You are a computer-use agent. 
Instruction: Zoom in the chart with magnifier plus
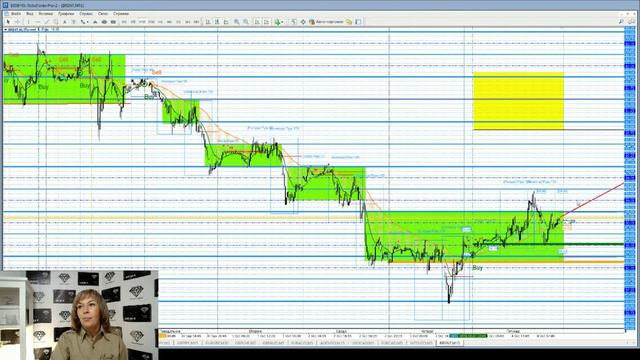(x=237, y=22)
